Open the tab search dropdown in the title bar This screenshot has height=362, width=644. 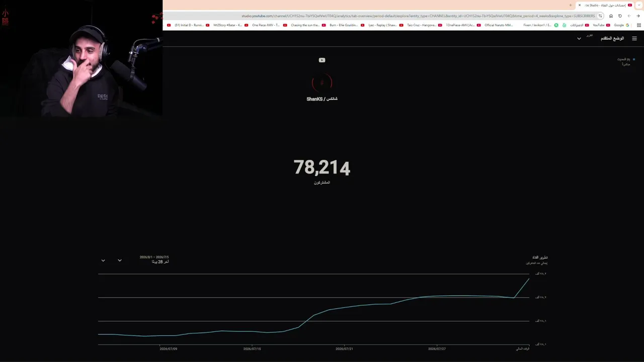point(639,5)
